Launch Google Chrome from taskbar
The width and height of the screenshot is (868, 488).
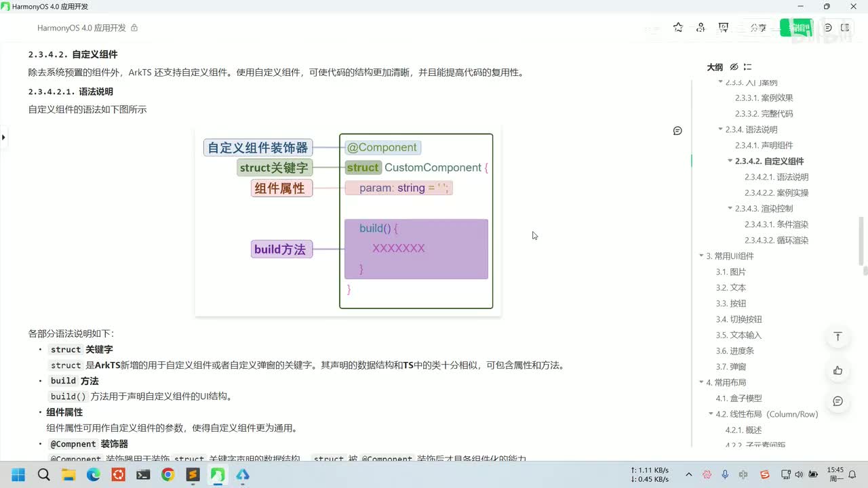tap(167, 474)
